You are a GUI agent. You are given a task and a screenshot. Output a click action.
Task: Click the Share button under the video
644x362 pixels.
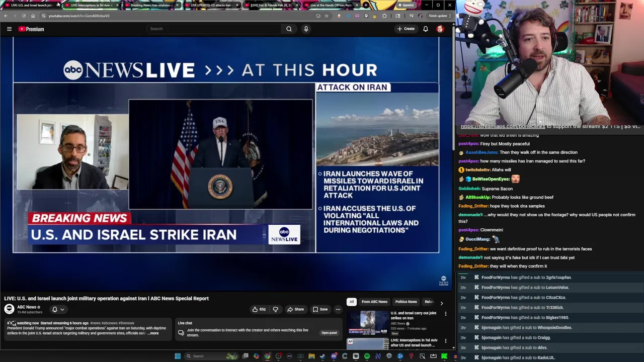pyautogui.click(x=295, y=309)
